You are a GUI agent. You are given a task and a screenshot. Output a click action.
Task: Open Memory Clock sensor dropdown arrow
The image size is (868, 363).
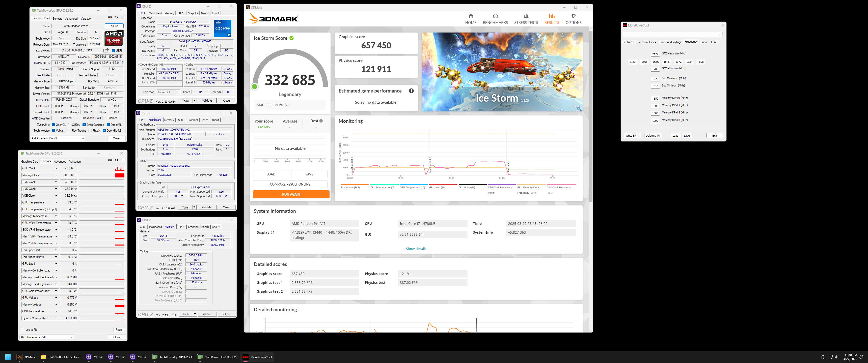tap(56, 175)
